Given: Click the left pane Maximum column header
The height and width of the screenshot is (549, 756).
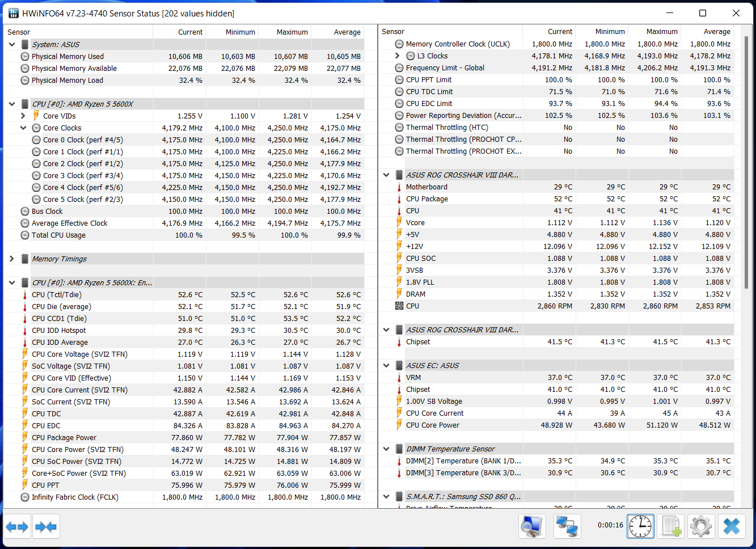Looking at the screenshot, I should [285, 32].
